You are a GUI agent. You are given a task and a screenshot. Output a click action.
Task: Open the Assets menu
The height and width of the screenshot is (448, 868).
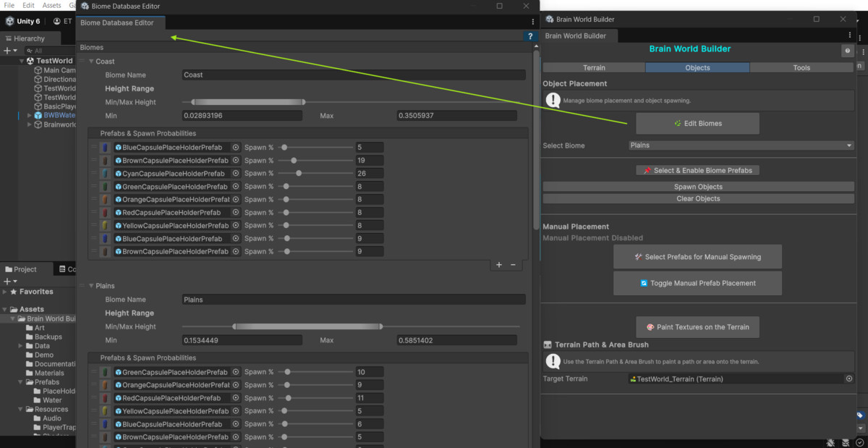pyautogui.click(x=52, y=5)
